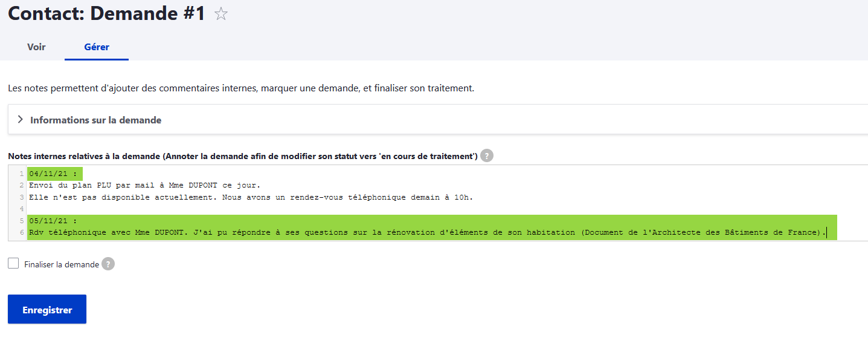Screen dimensions: 868x349
Task: Click the Contact: Demande #1 page heading
Action: click(x=107, y=14)
